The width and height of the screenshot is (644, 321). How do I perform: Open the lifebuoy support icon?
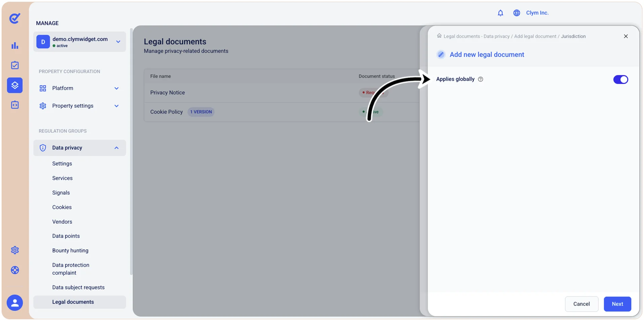[x=15, y=270]
